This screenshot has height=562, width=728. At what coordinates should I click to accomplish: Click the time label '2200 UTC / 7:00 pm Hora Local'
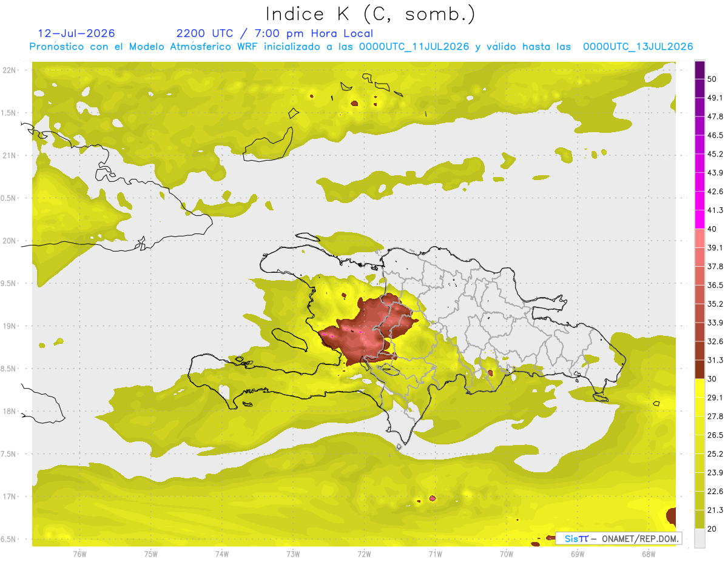[x=275, y=33]
